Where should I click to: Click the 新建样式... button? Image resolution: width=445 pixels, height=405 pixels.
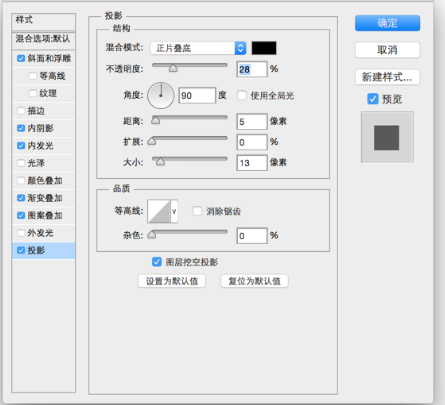[x=387, y=77]
